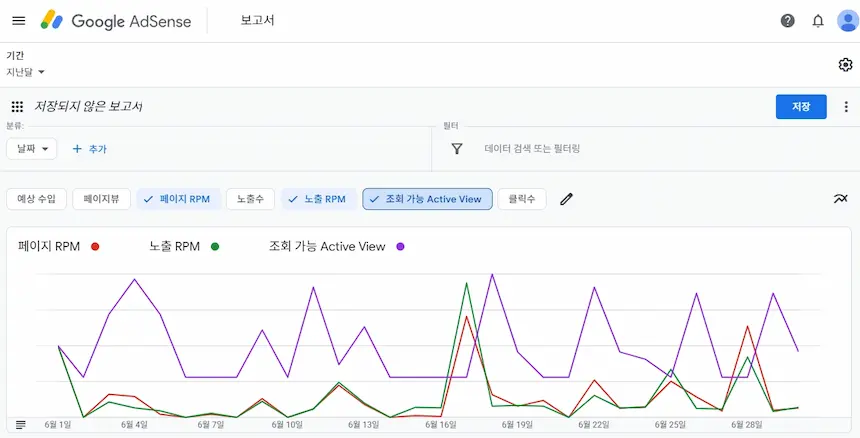860x438 pixels.
Task: Click the 6월 25일 axis label
Action: point(670,425)
